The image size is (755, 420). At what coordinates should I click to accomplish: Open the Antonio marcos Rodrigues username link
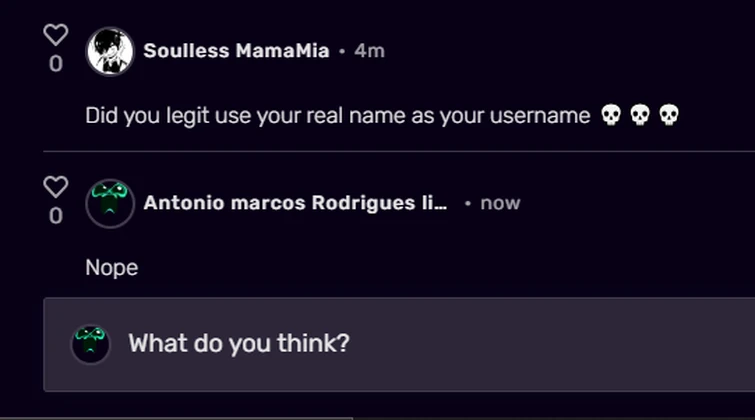click(x=295, y=203)
